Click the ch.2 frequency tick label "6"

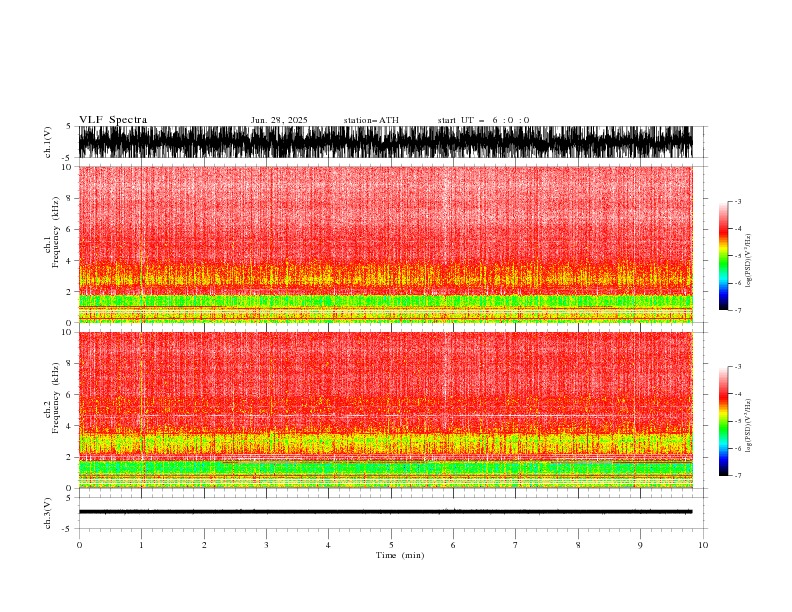click(x=69, y=394)
